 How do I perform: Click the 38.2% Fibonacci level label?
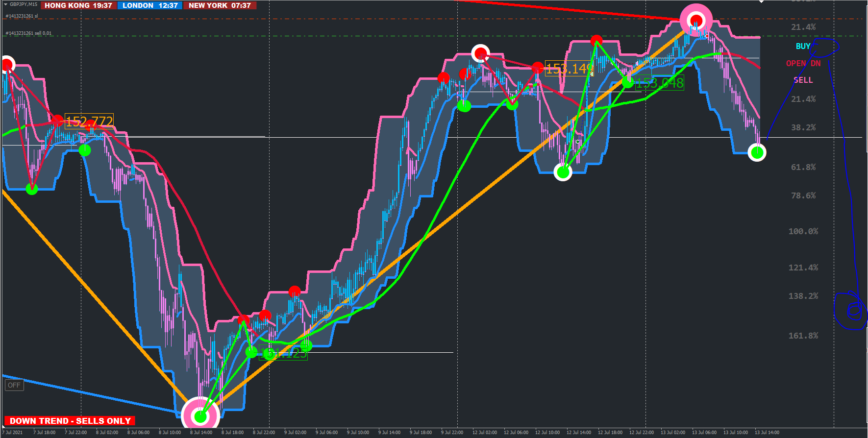pyautogui.click(x=803, y=127)
